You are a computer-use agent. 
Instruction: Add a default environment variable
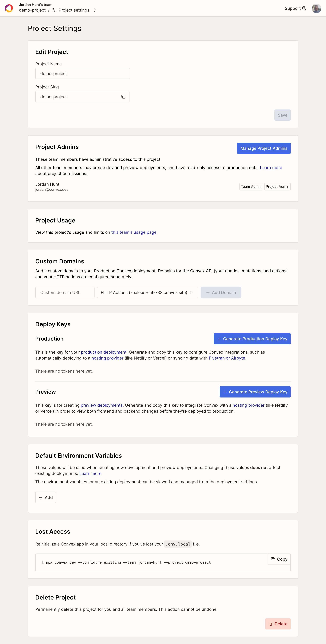tap(46, 497)
